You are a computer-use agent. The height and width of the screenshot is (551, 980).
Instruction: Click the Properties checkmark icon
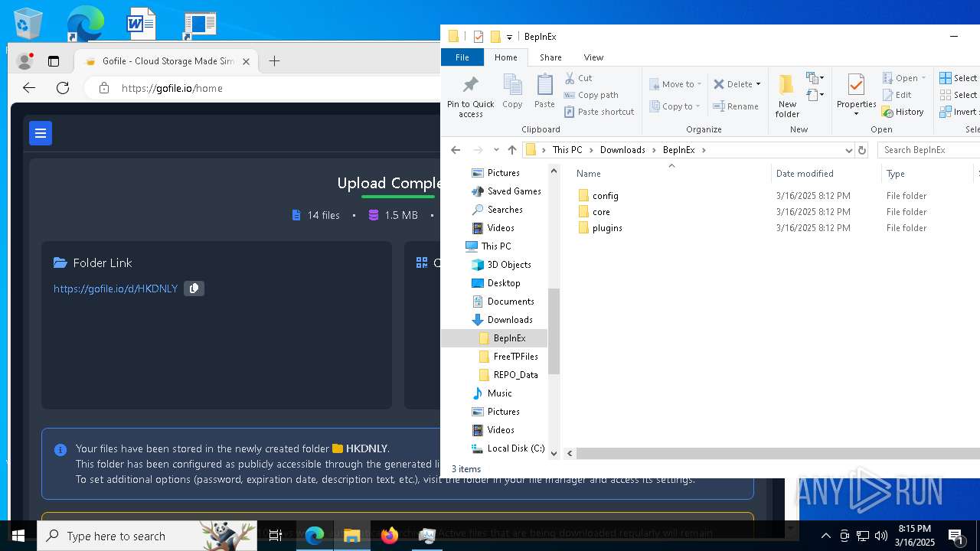click(x=856, y=85)
